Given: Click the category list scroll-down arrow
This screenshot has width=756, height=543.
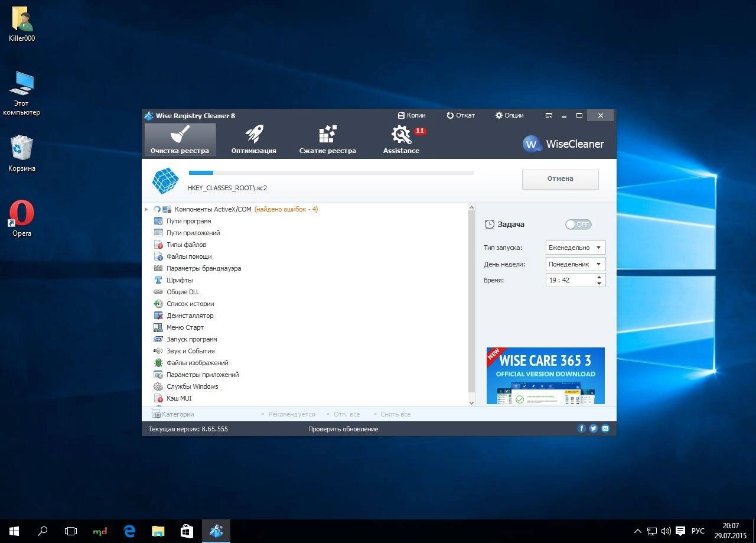Looking at the screenshot, I should 471,402.
